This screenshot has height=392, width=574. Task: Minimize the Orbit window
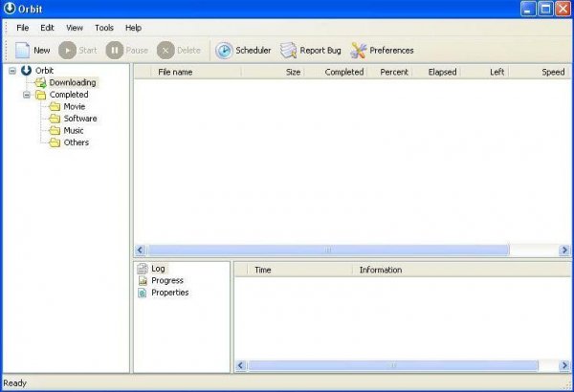point(528,9)
